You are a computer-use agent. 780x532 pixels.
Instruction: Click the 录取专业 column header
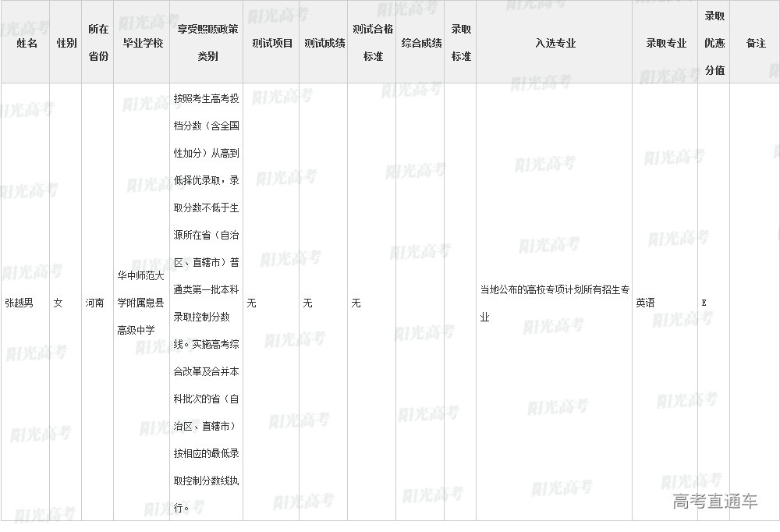665,43
